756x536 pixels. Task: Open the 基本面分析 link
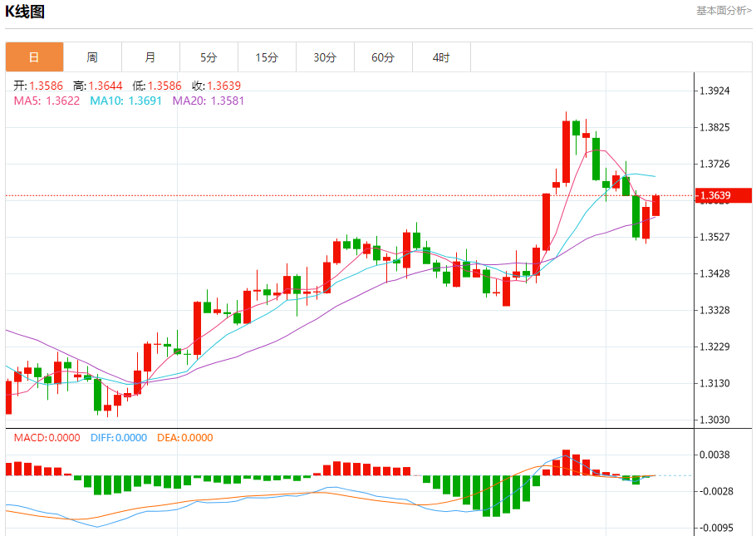coord(724,11)
